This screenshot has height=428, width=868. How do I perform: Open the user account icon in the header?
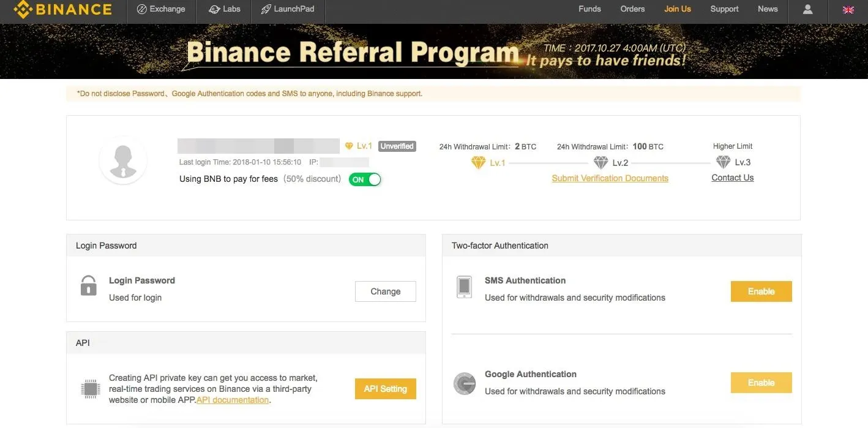click(x=808, y=9)
